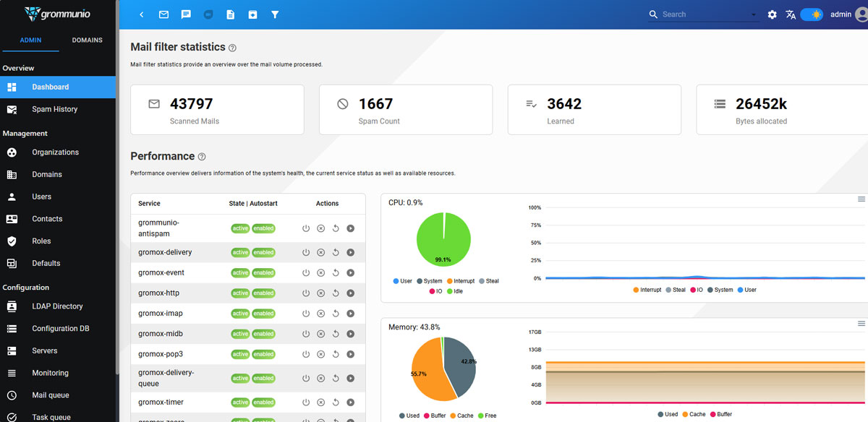
Task: Click the language translation icon near the search bar
Action: 790,14
